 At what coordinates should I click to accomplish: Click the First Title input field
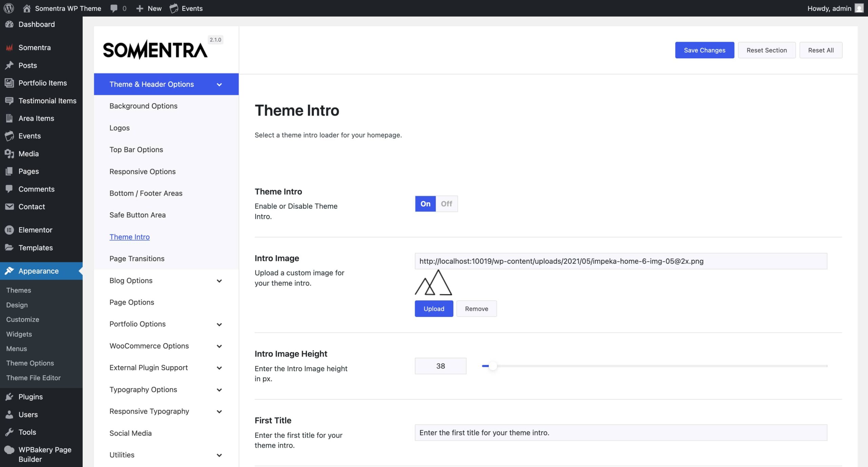[x=621, y=433]
